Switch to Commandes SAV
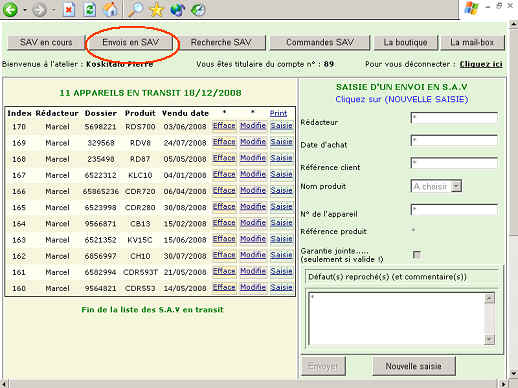 (x=320, y=43)
